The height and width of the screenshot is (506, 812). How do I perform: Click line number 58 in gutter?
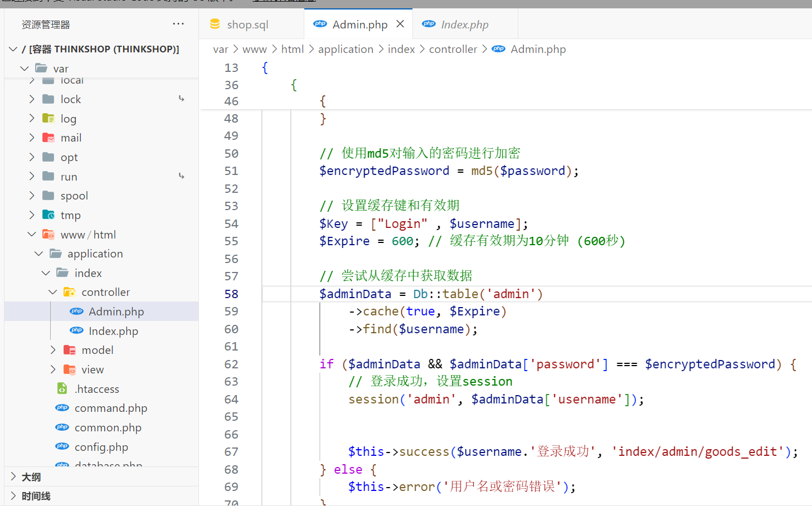[x=231, y=294]
